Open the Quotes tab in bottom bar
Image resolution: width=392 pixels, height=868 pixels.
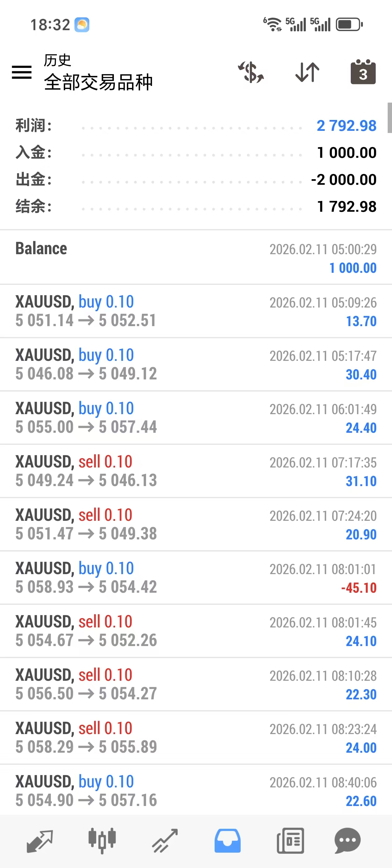coord(39,840)
